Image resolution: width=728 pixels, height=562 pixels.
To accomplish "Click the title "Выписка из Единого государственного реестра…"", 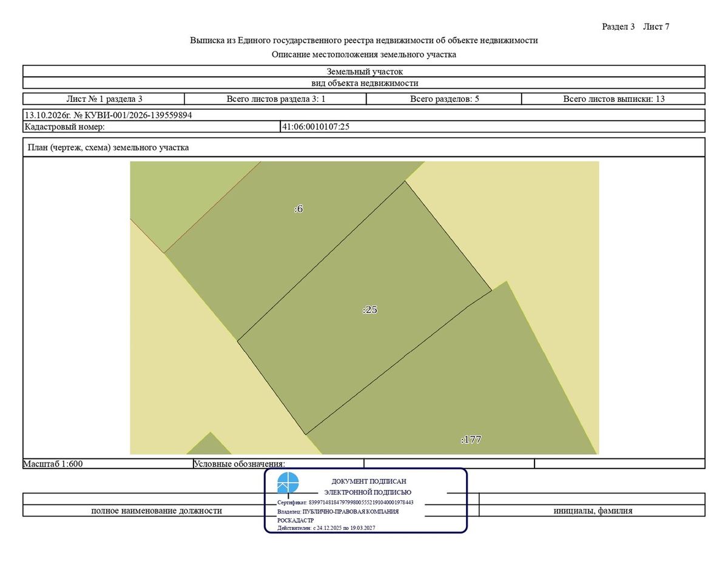I will coord(364,41).
